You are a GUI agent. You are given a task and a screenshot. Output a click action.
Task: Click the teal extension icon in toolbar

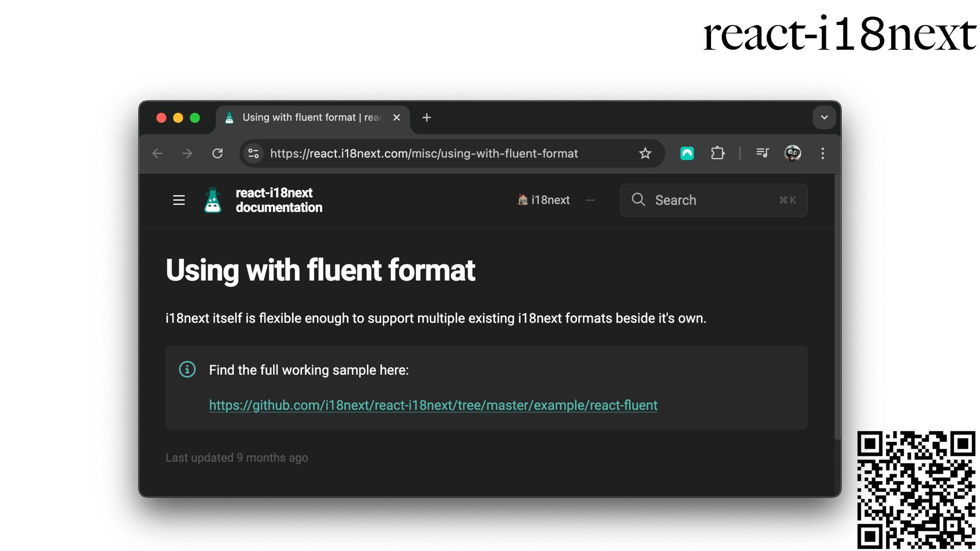pos(687,154)
